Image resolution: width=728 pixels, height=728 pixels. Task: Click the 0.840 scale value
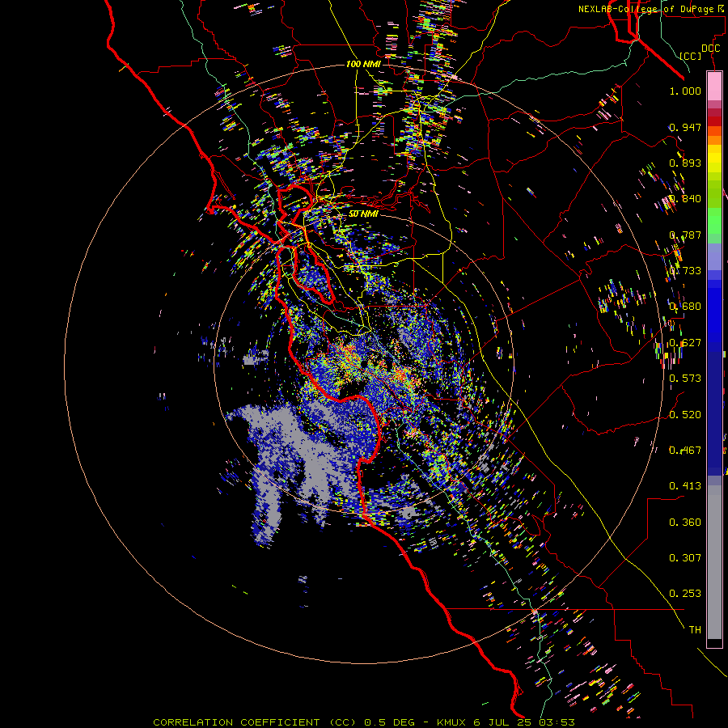(x=685, y=199)
